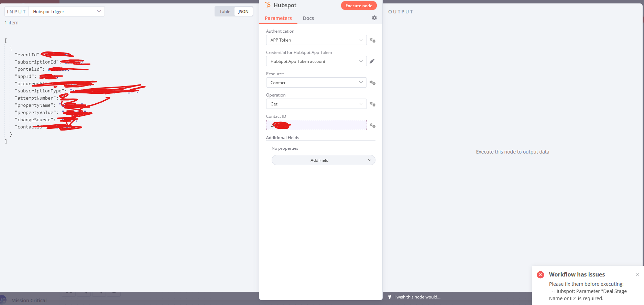The image size is (644, 305).
Task: Dismiss the Workflow has issues notification
Action: 637,275
